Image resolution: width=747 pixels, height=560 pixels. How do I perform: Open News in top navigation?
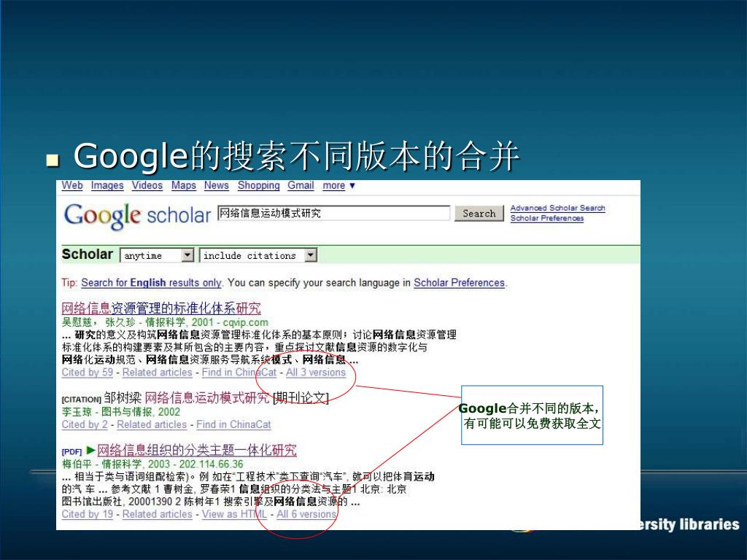click(x=216, y=186)
